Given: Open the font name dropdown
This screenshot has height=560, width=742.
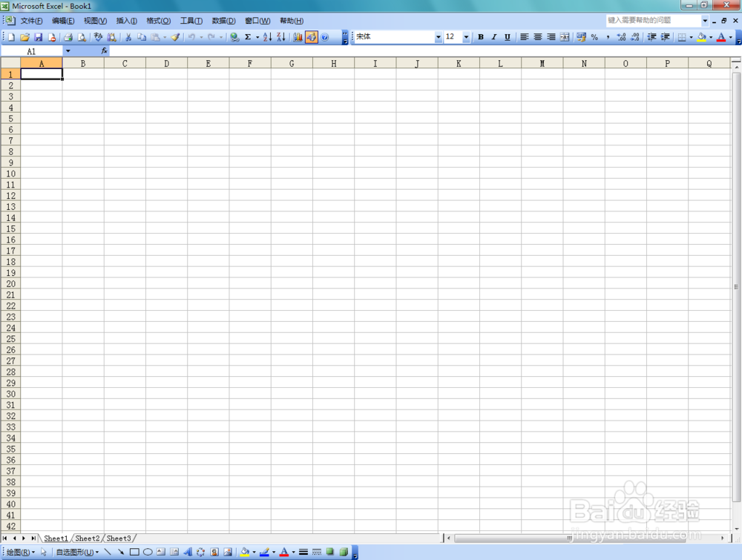Looking at the screenshot, I should [x=438, y=37].
